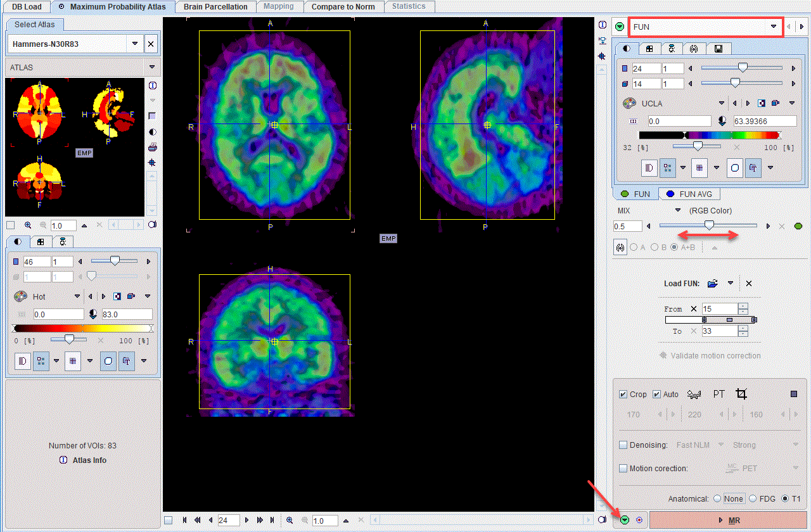
Task: Enable the Denoising checkbox
Action: 623,445
